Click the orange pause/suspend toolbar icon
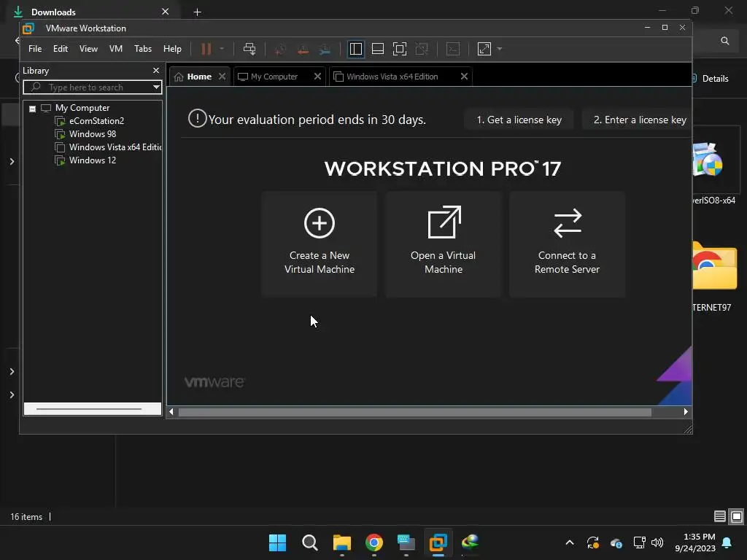747x560 pixels. 206,49
